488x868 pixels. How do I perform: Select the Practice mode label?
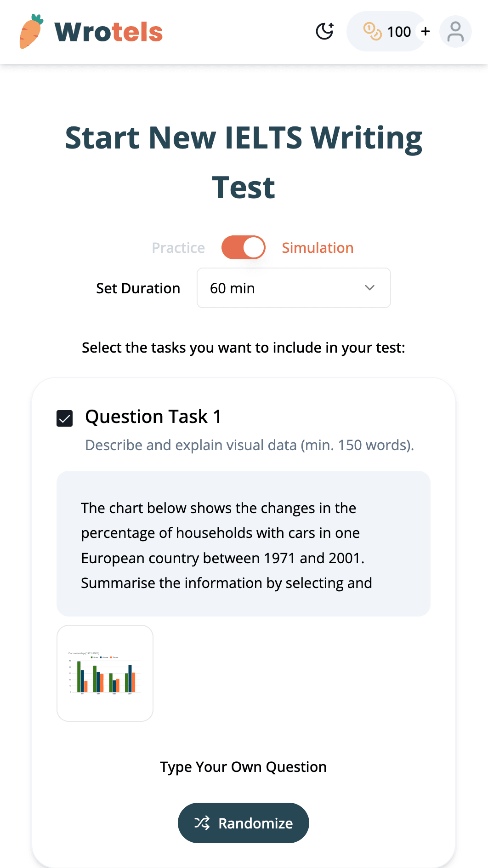[x=178, y=247]
